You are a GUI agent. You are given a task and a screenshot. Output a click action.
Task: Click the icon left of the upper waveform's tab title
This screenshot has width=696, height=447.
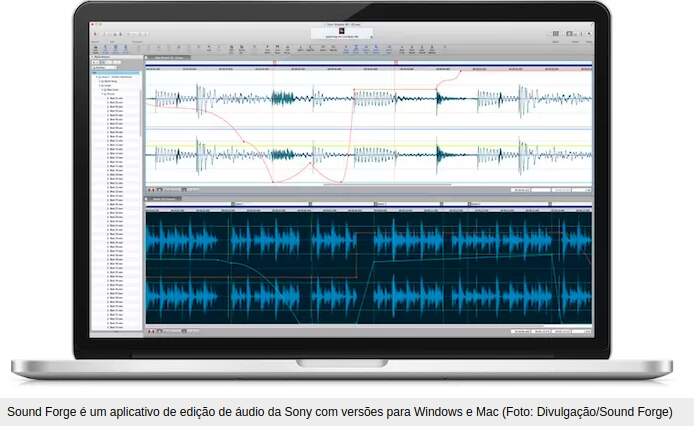[x=148, y=57]
